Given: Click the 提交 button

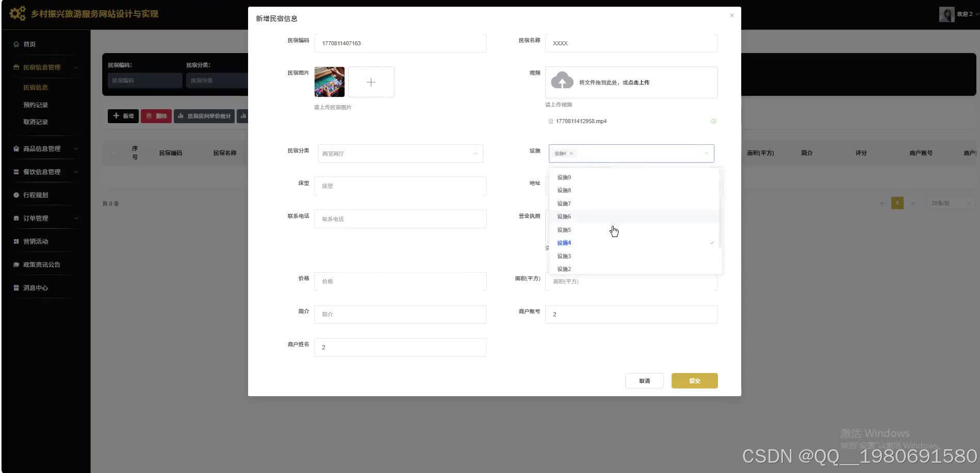Looking at the screenshot, I should 694,381.
